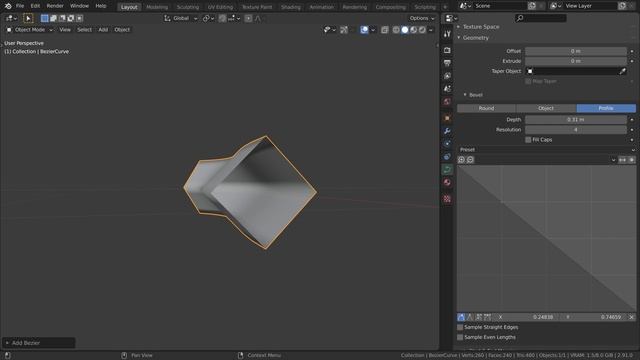640x360 pixels.
Task: Click the bevel Depth value slider
Action: (x=576, y=120)
